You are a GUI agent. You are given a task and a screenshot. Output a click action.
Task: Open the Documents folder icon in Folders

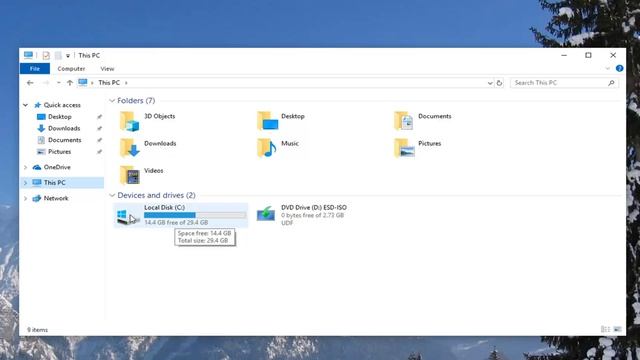pos(404,121)
